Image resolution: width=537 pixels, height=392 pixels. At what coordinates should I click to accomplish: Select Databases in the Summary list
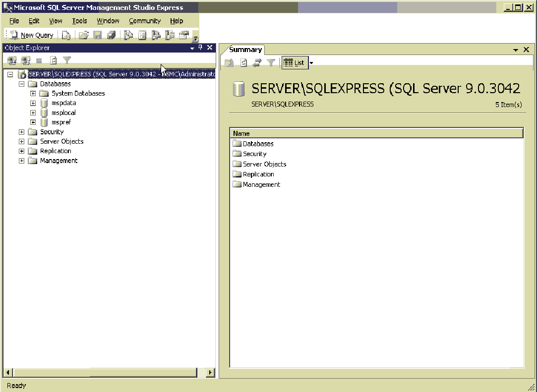tap(258, 144)
